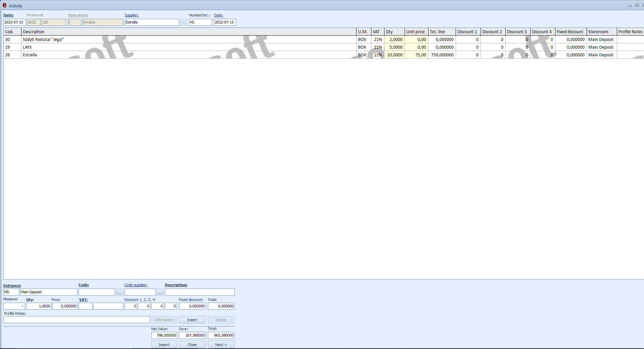The height and width of the screenshot is (349, 644).
Task: Click the Close button
Action: [x=192, y=345]
